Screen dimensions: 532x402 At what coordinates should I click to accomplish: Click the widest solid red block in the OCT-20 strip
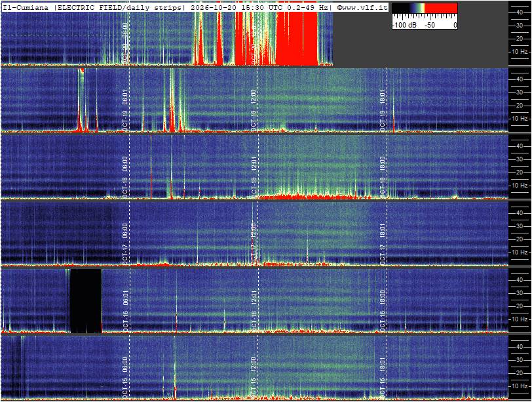click(x=297, y=38)
